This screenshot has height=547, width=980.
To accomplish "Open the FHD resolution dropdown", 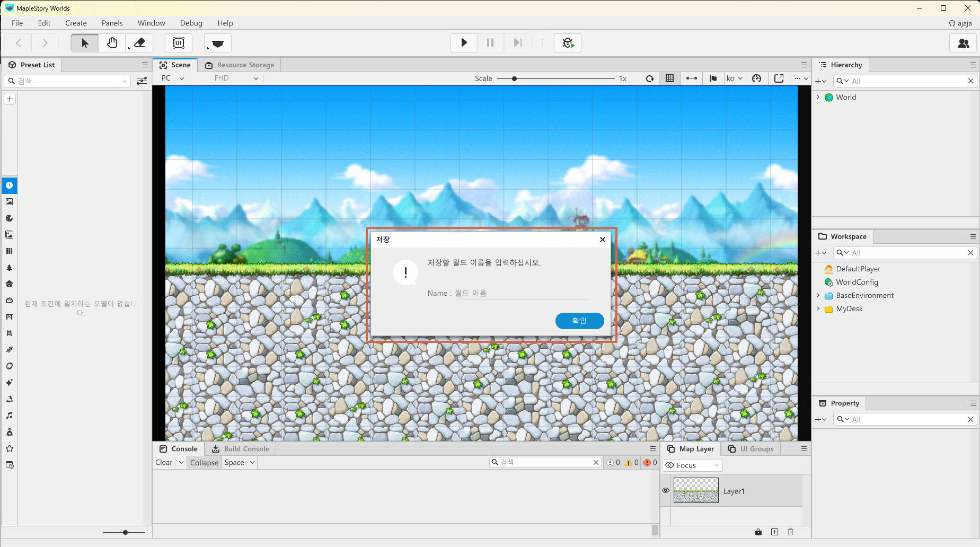I will click(236, 78).
